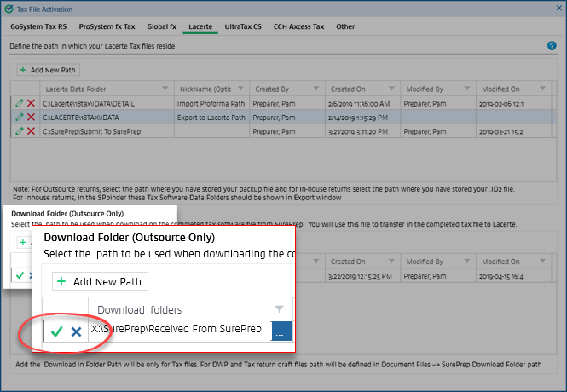
Task: Click Add New Path in enlarged Download Folder panel
Action: click(101, 281)
